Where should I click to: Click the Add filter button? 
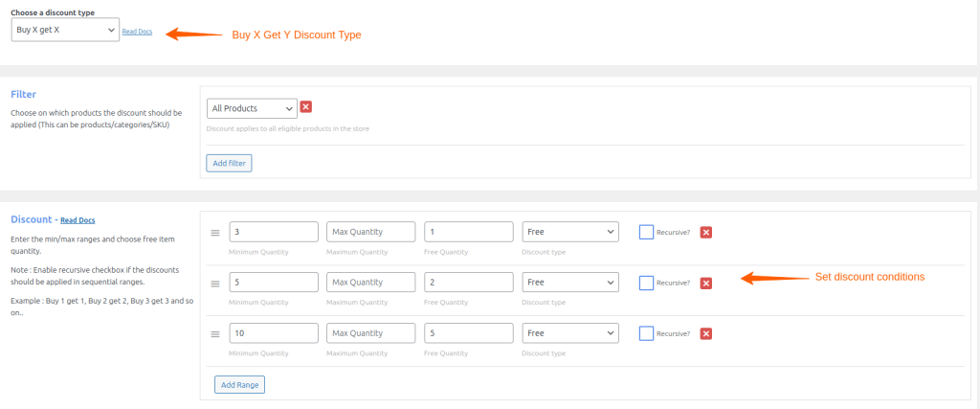click(x=229, y=163)
